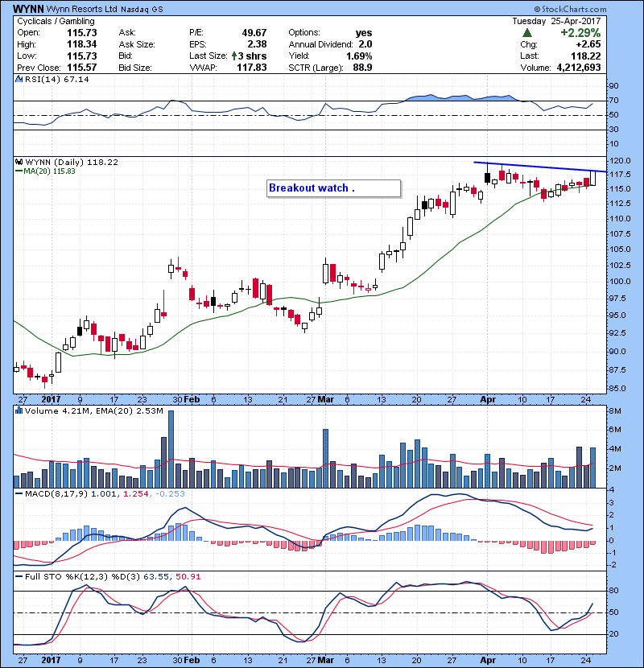Click the Volume panel bar icon

[19, 410]
